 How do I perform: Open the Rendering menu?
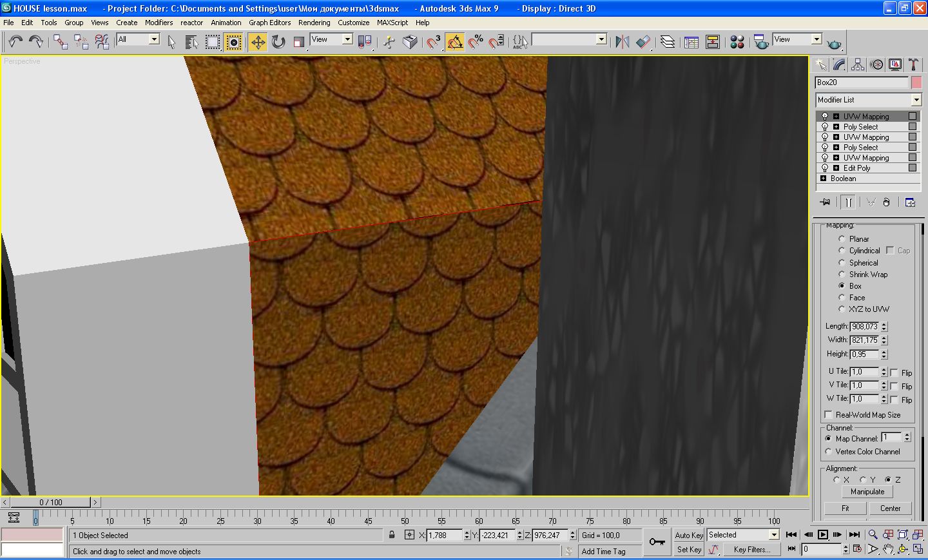(x=314, y=23)
